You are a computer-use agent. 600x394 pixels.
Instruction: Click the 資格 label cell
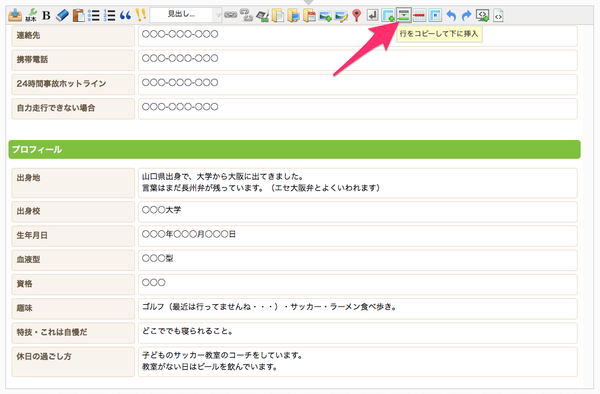pyautogui.click(x=73, y=284)
